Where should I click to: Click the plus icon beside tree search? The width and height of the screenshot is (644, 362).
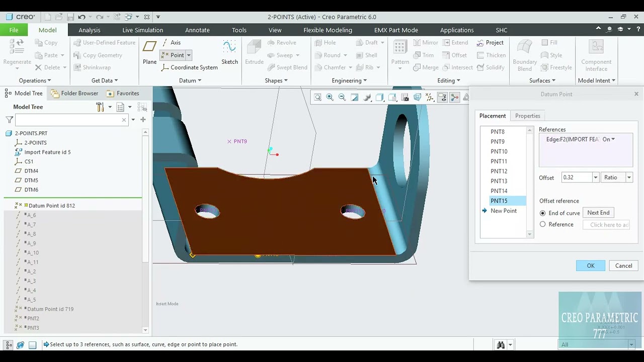pyautogui.click(x=143, y=120)
